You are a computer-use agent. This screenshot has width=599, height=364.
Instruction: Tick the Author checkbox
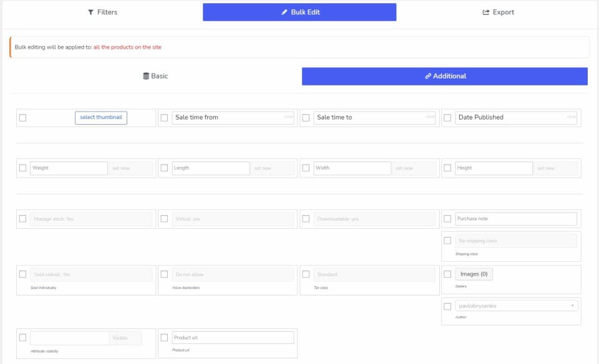(x=447, y=306)
